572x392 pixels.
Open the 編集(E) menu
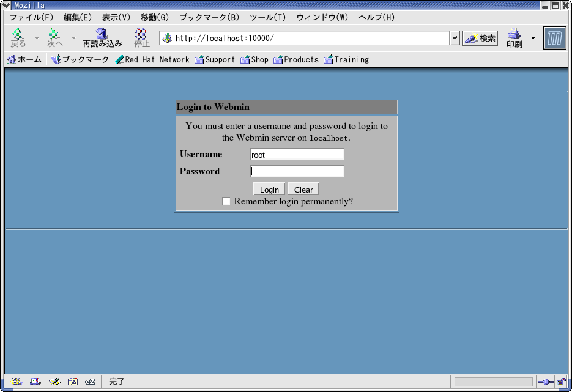[x=77, y=17]
